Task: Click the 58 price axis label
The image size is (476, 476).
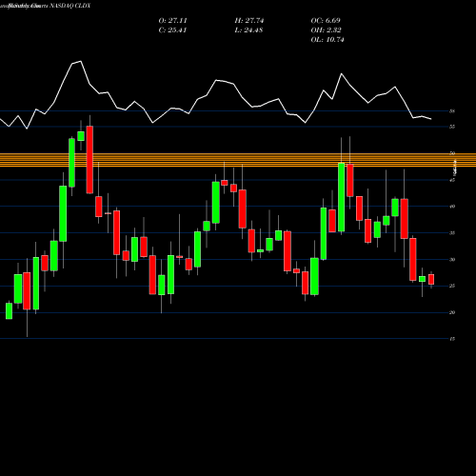Action: (452, 111)
